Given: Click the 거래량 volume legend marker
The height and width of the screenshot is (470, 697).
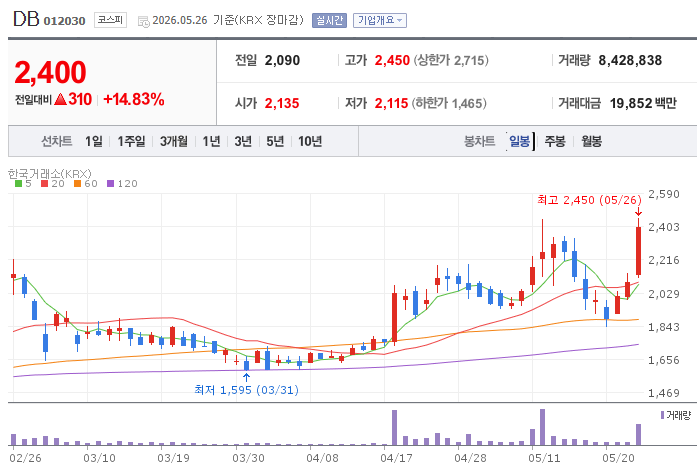Looking at the screenshot, I should coord(662,415).
